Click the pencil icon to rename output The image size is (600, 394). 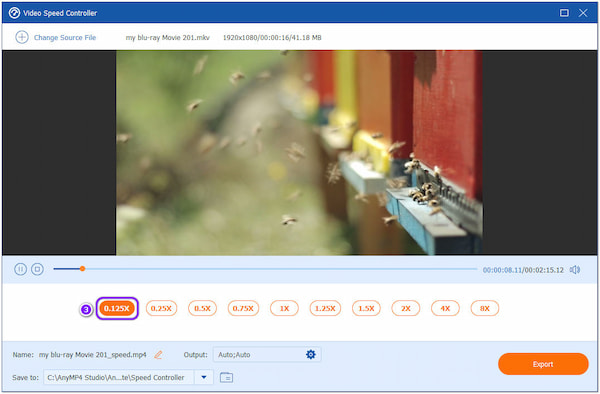point(158,355)
